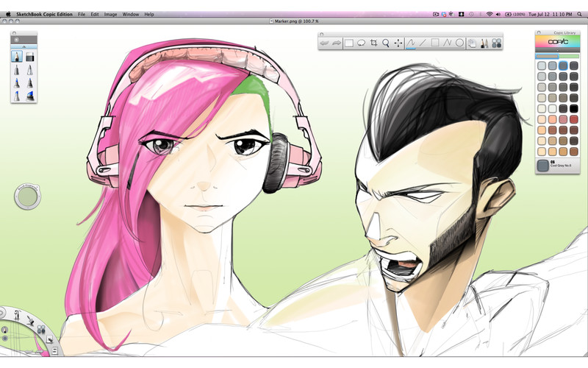Activate the zoom magnifier tool
Image resolution: width=588 pixels, height=368 pixels.
386,43
